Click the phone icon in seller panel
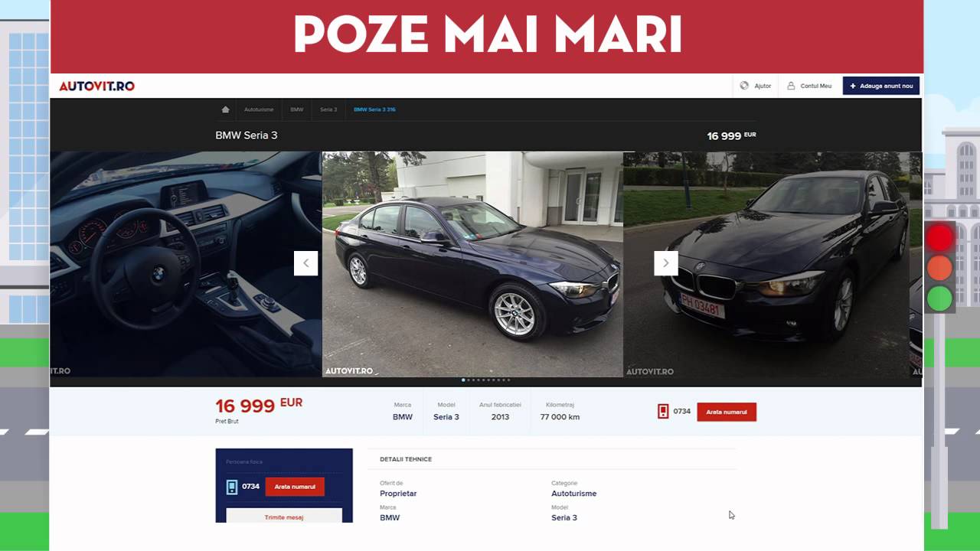980x551 pixels. [x=232, y=487]
